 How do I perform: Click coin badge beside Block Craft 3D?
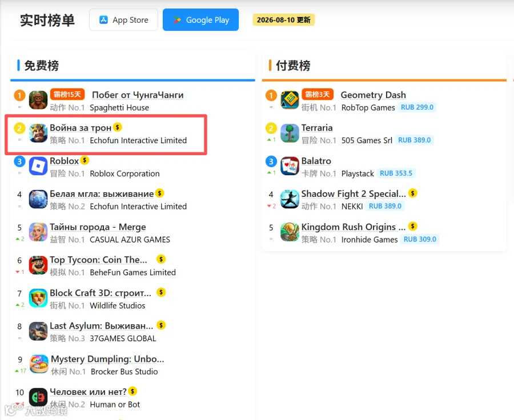click(161, 292)
